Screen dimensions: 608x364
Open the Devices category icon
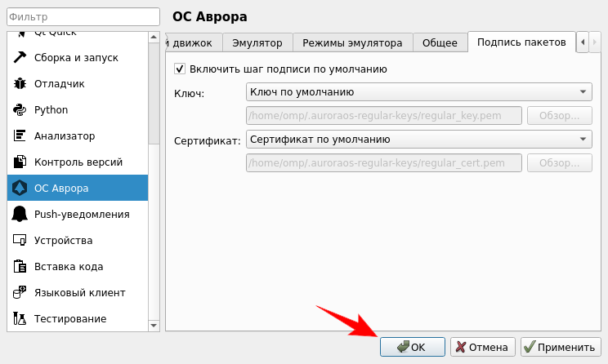tap(20, 240)
